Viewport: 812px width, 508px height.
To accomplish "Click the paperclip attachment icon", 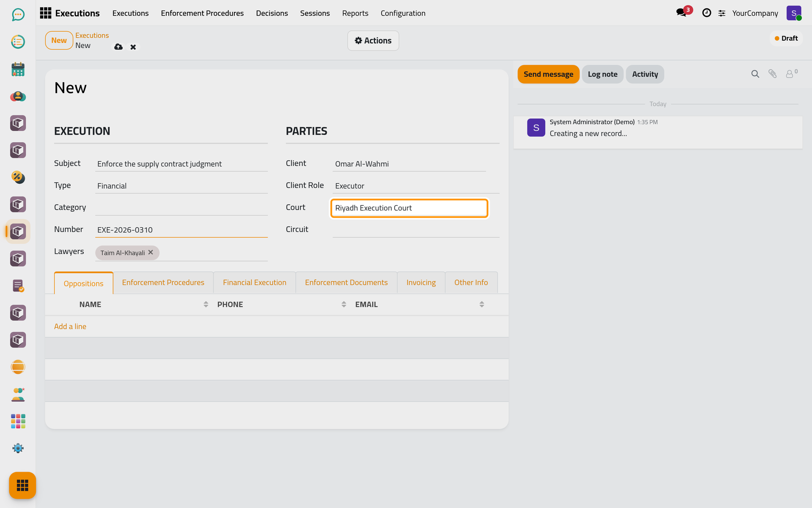I will (x=772, y=74).
